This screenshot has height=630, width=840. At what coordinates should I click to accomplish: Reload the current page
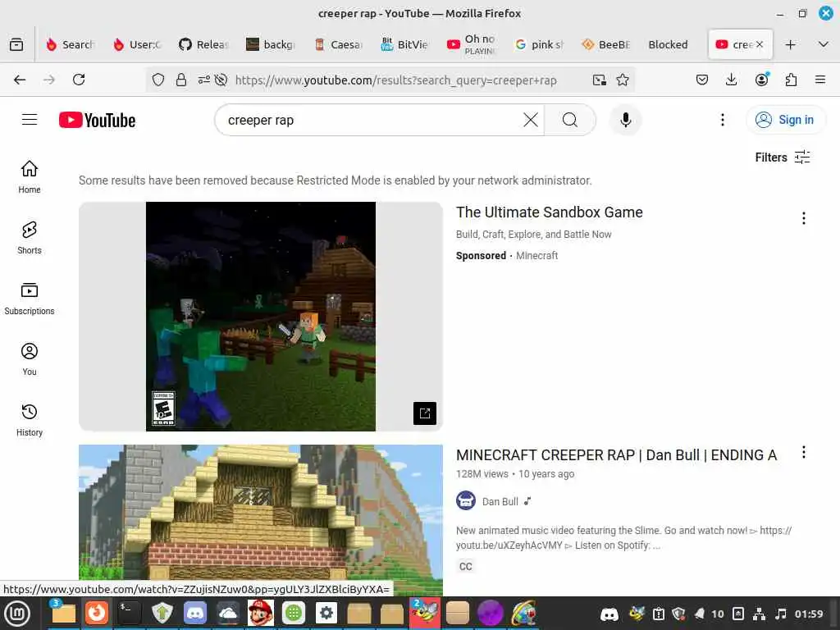79,80
